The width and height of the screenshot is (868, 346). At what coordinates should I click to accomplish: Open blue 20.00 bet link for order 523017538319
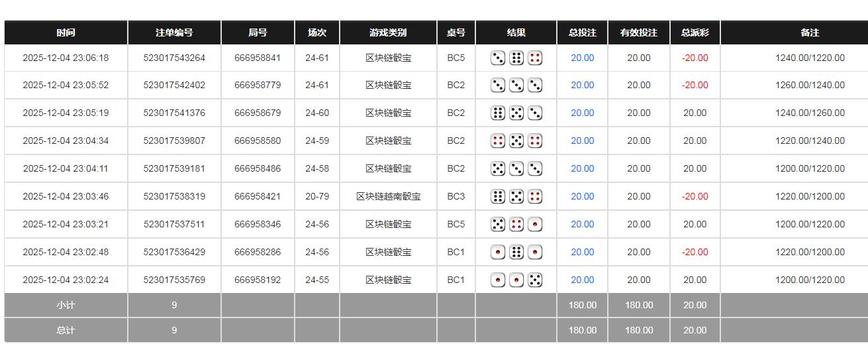(x=582, y=197)
